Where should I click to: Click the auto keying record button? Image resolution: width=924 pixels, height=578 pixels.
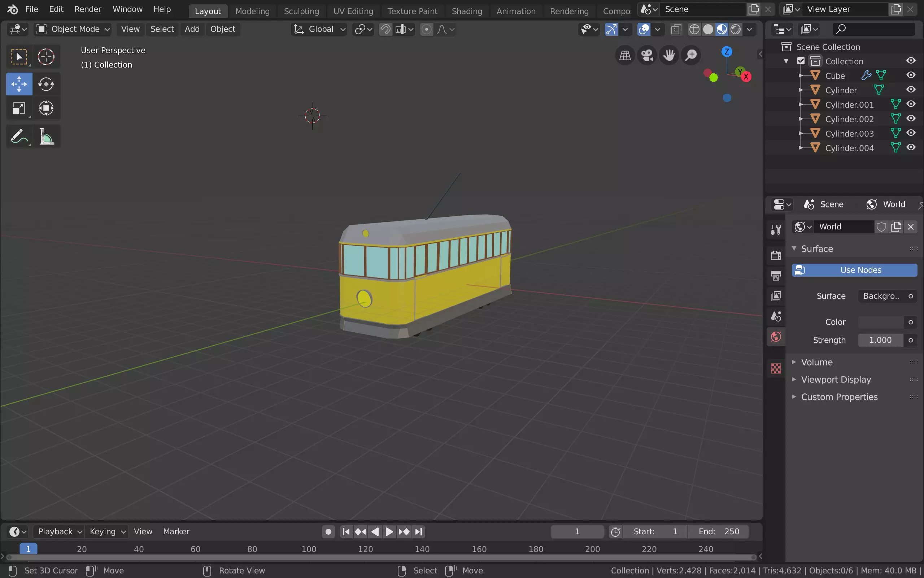point(328,532)
